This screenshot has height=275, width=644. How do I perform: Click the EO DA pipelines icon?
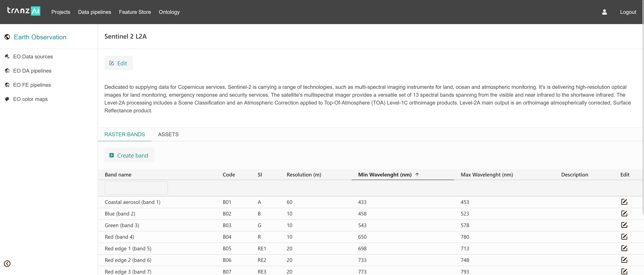pyautogui.click(x=7, y=71)
